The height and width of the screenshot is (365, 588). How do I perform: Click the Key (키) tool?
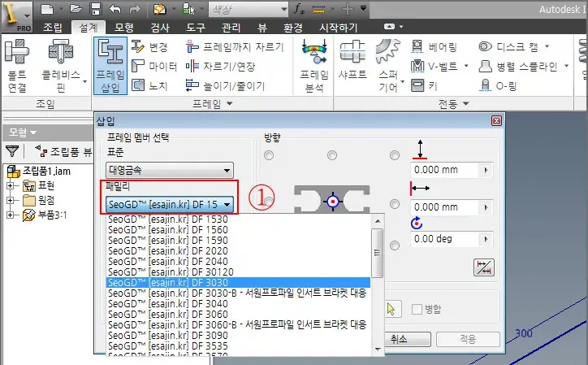[x=424, y=85]
